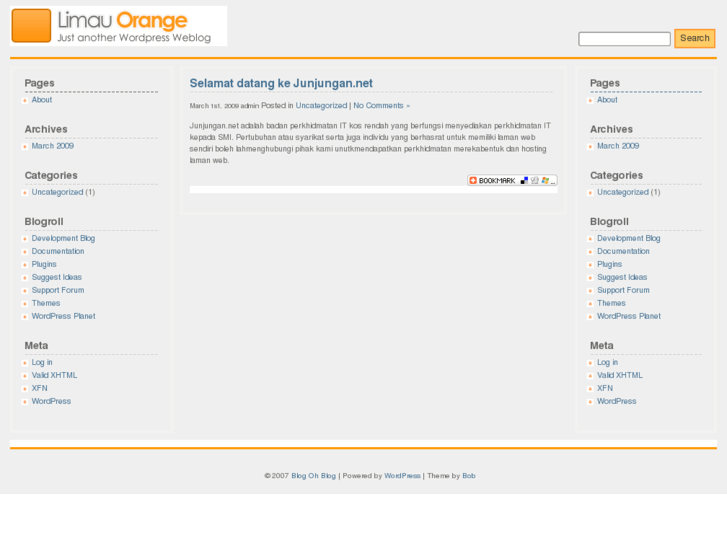
Task: Open Valid XHTML in the right Meta section
Action: point(620,375)
